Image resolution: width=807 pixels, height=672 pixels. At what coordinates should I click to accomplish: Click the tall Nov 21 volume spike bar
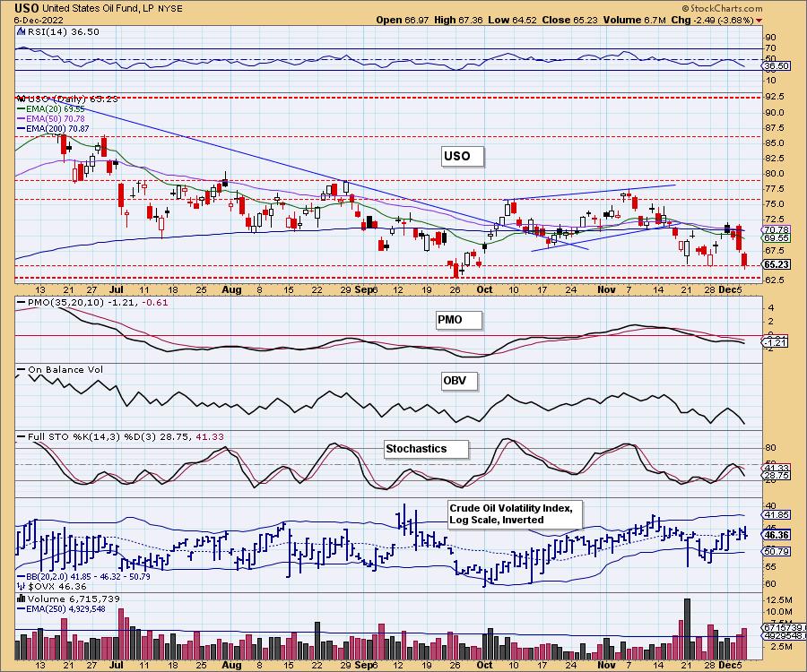(x=687, y=629)
